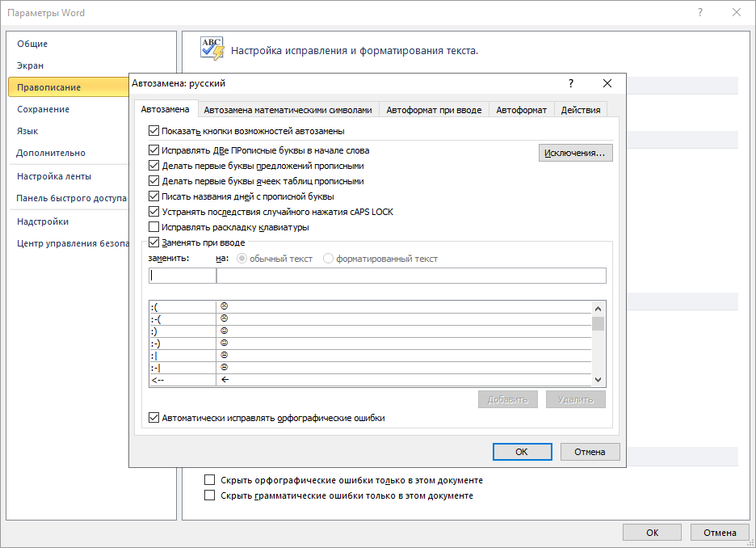The height and width of the screenshot is (548, 756).
Task: Open 'Настройка ленты' category
Action: point(54,176)
